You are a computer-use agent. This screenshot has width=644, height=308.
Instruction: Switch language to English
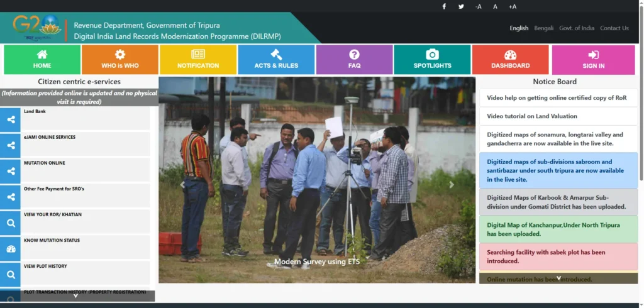tap(519, 28)
